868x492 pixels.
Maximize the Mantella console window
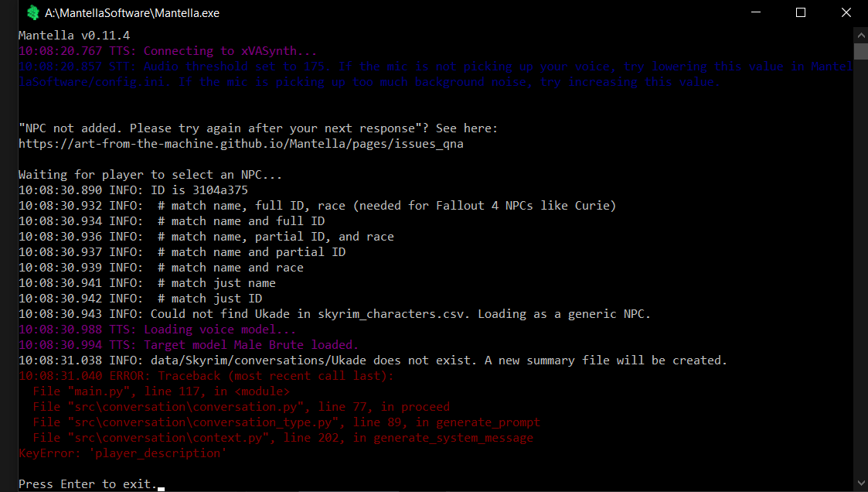(801, 12)
